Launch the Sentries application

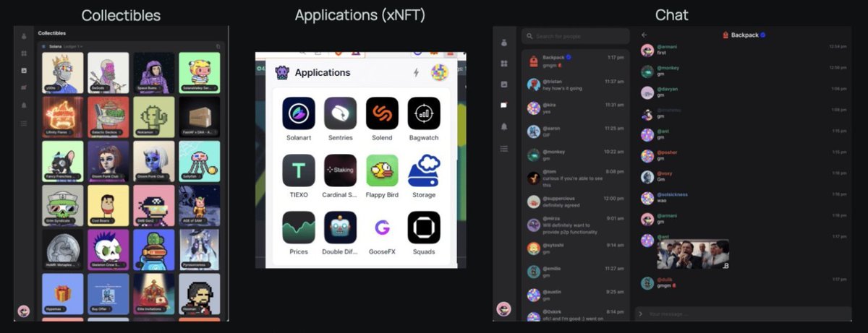[340, 113]
